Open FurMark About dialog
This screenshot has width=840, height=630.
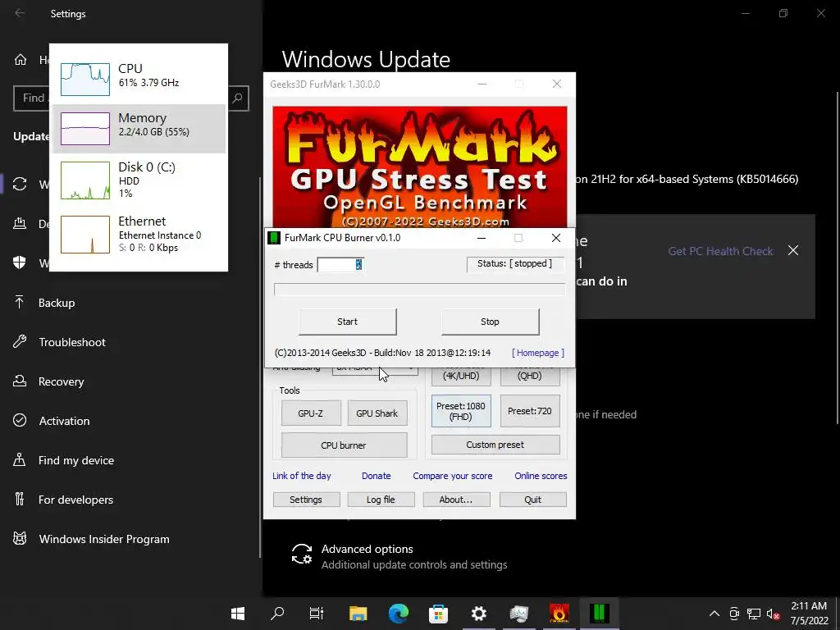[456, 500]
